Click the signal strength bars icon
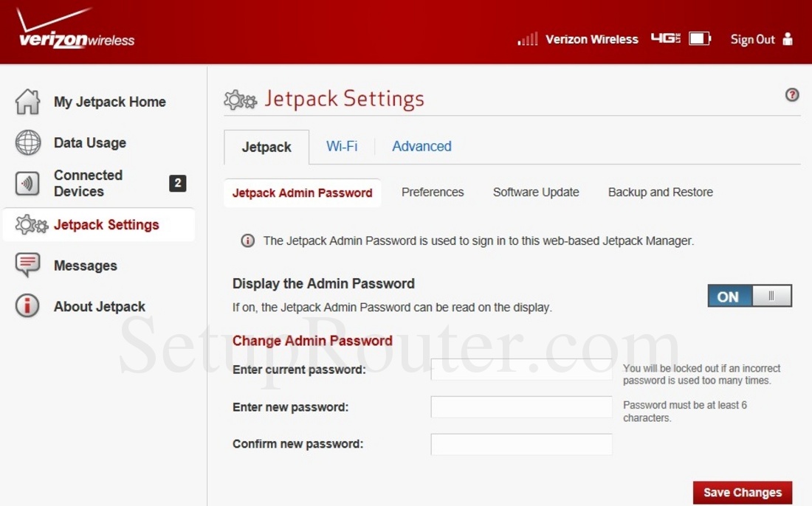 click(527, 39)
